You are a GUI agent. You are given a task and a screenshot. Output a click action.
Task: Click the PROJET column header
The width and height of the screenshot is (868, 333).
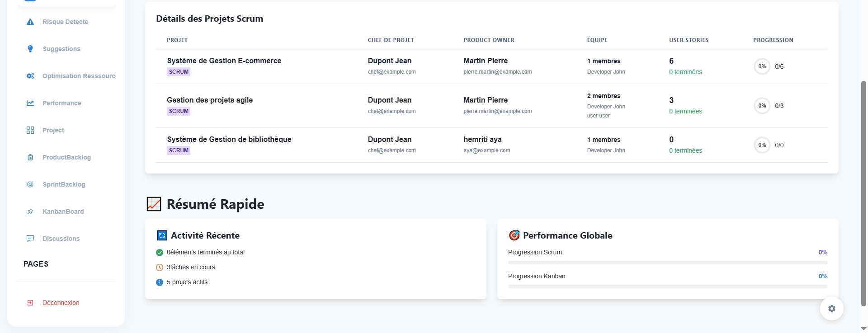click(177, 40)
